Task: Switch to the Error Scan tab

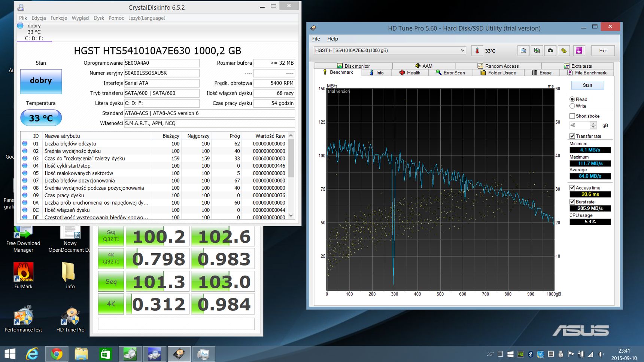Action: pos(450,73)
